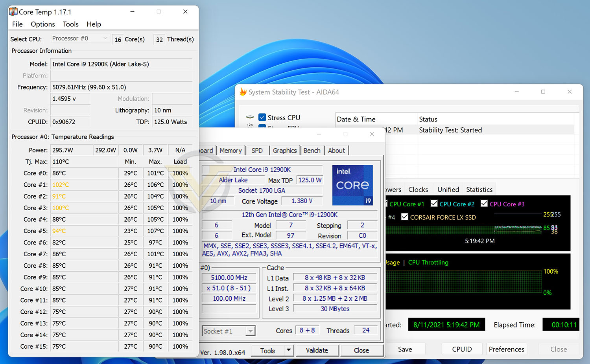Open the Tools button dropdown arrow
This screenshot has width=590, height=364.
289,350
